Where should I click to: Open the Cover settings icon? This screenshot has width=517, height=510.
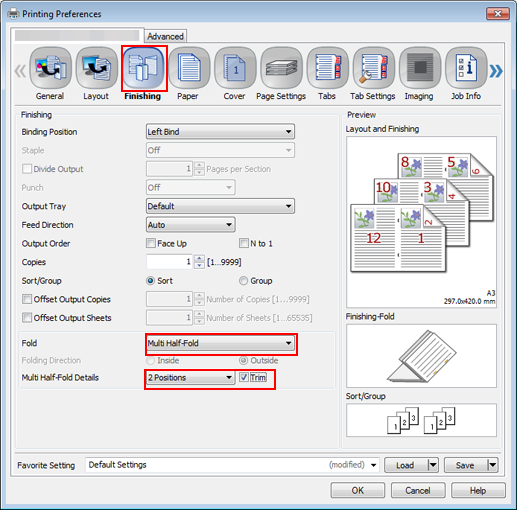235,68
